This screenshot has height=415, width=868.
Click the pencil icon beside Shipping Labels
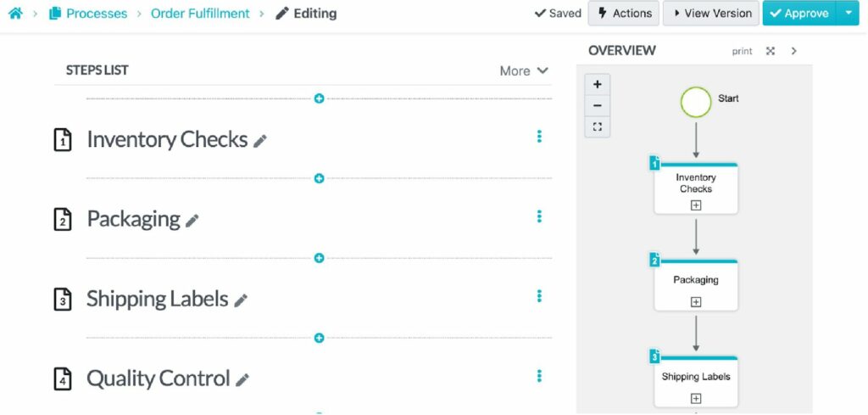coord(241,300)
